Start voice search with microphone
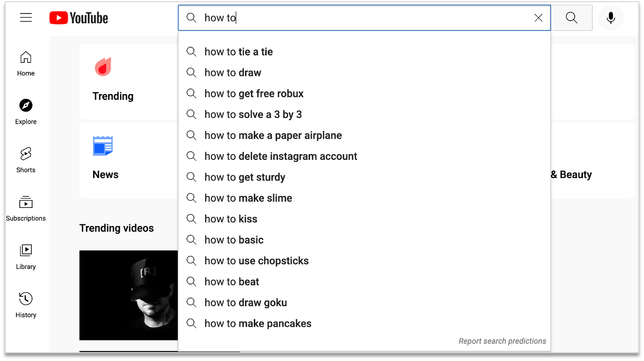 coord(610,18)
